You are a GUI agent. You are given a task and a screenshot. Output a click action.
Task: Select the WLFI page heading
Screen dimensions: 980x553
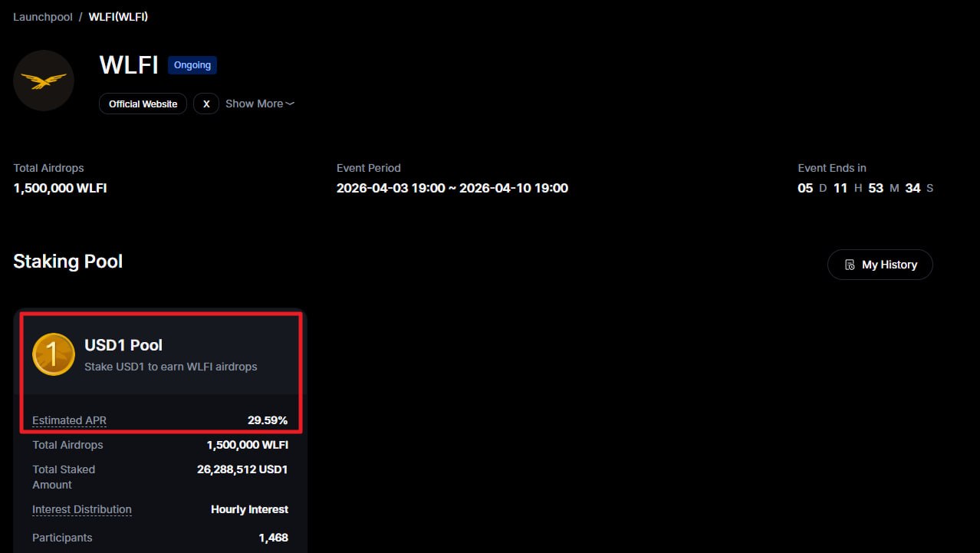(129, 64)
